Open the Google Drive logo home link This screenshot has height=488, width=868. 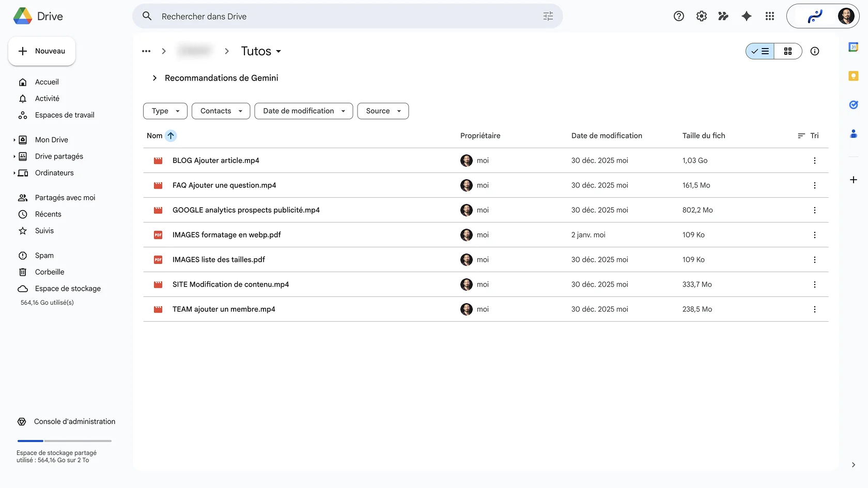point(38,16)
